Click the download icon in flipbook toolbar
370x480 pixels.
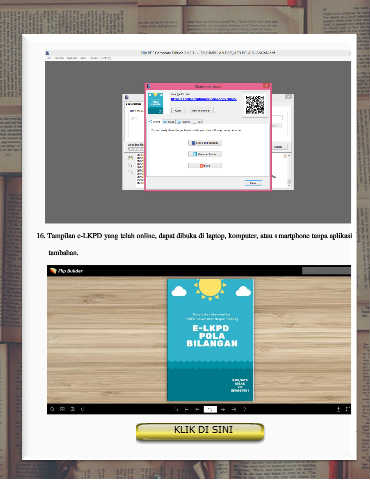(338, 409)
